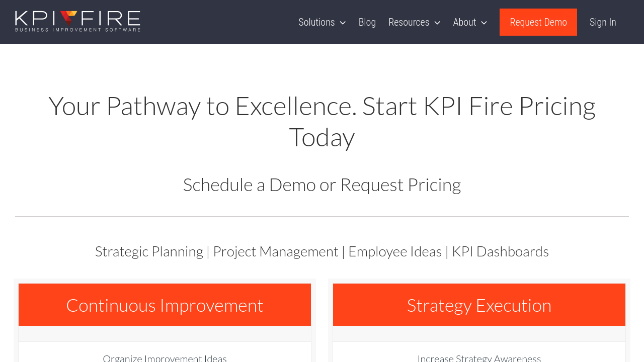Click the Schedule a Demo subheading

pos(322,185)
